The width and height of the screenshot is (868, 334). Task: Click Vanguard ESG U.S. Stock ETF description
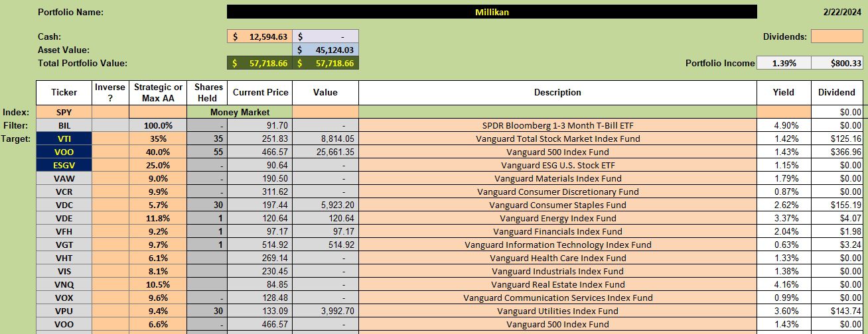point(557,165)
